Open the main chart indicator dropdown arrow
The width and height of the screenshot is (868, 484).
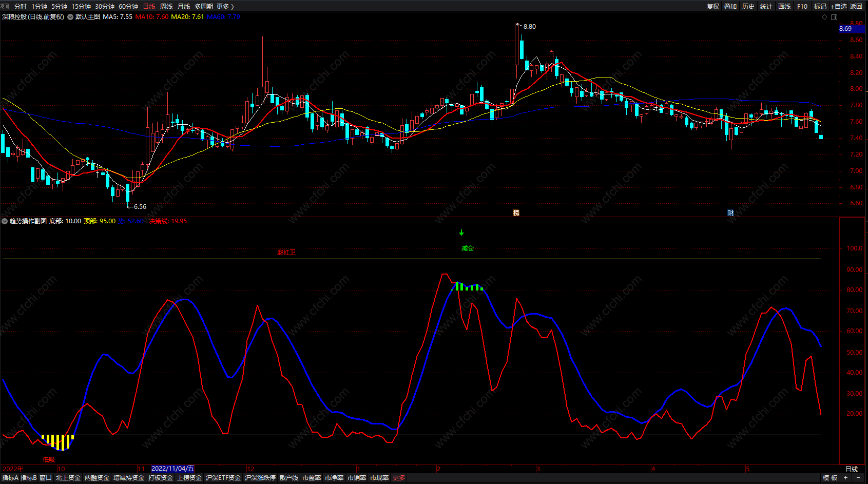point(70,17)
